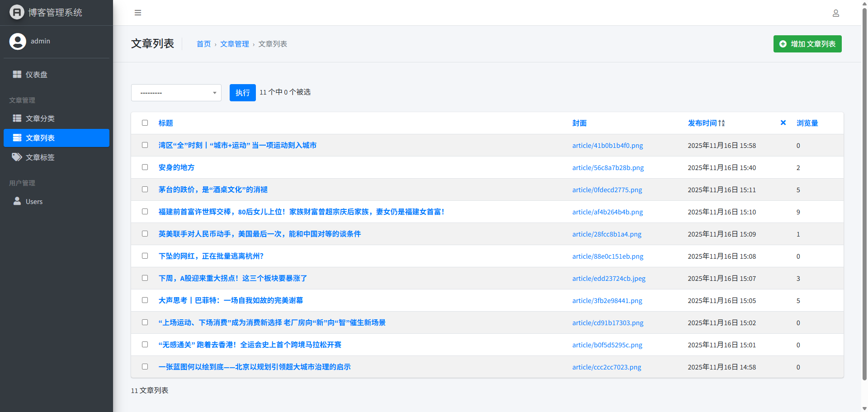
Task: Open cover image article/56c8a7b28b.png
Action: coord(608,168)
